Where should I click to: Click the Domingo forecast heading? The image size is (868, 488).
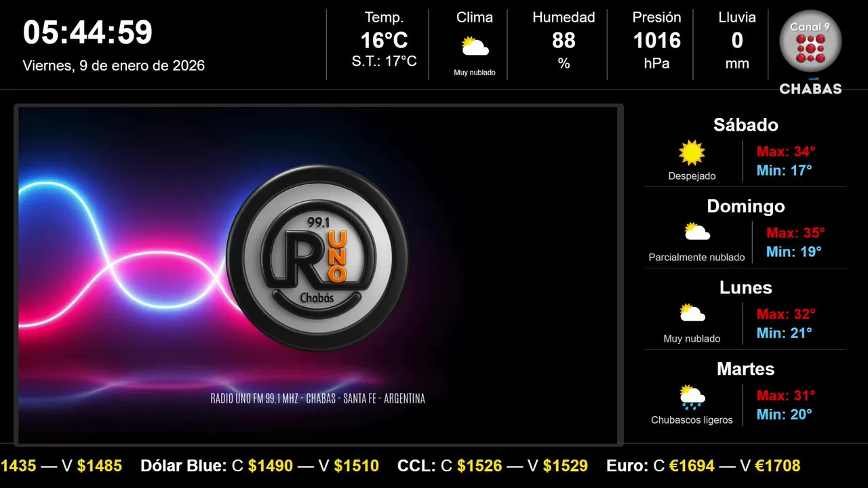tap(746, 206)
